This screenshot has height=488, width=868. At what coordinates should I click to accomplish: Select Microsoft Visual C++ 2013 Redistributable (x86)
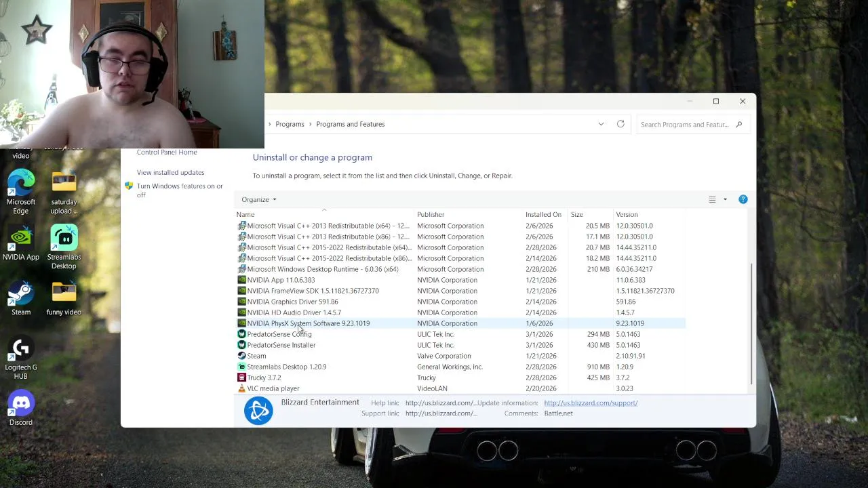tap(460, 237)
